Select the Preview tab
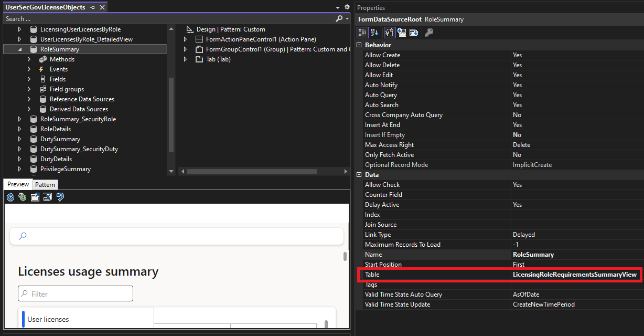This screenshot has height=336, width=644. click(18, 185)
